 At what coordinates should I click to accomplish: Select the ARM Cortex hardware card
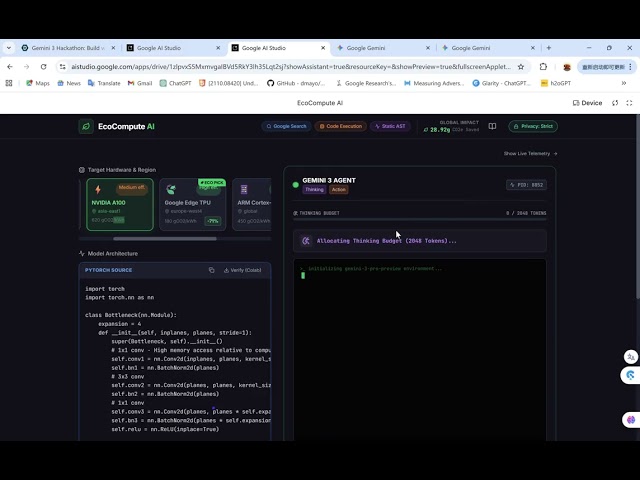click(x=252, y=204)
